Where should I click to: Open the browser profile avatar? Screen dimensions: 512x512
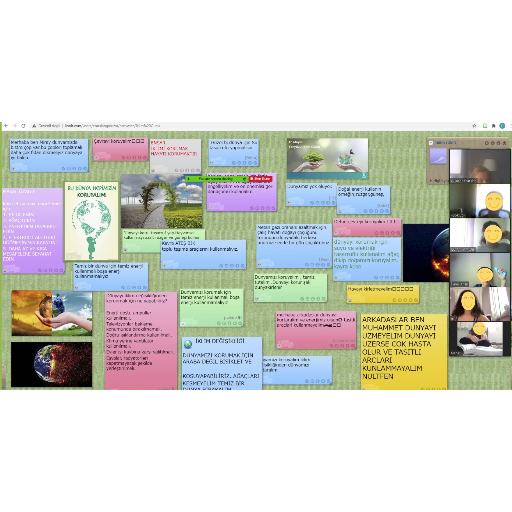pyautogui.click(x=502, y=126)
